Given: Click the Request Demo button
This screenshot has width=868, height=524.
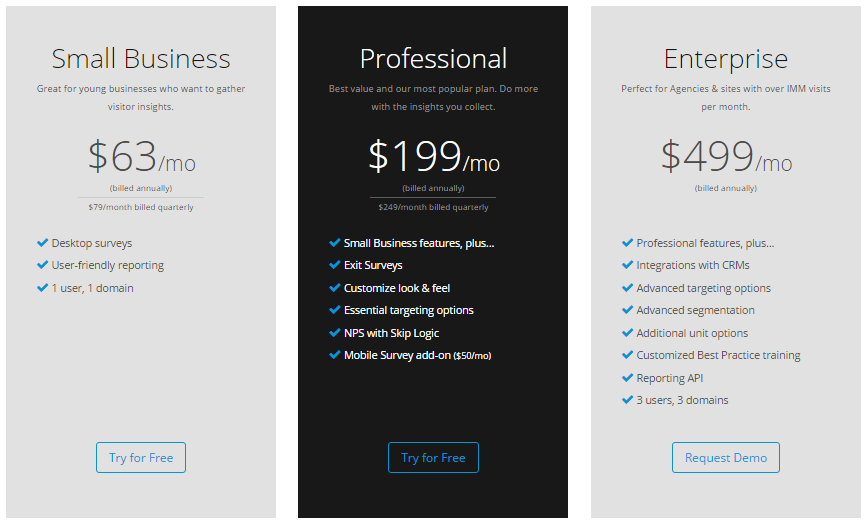Looking at the screenshot, I should pyautogui.click(x=726, y=458).
